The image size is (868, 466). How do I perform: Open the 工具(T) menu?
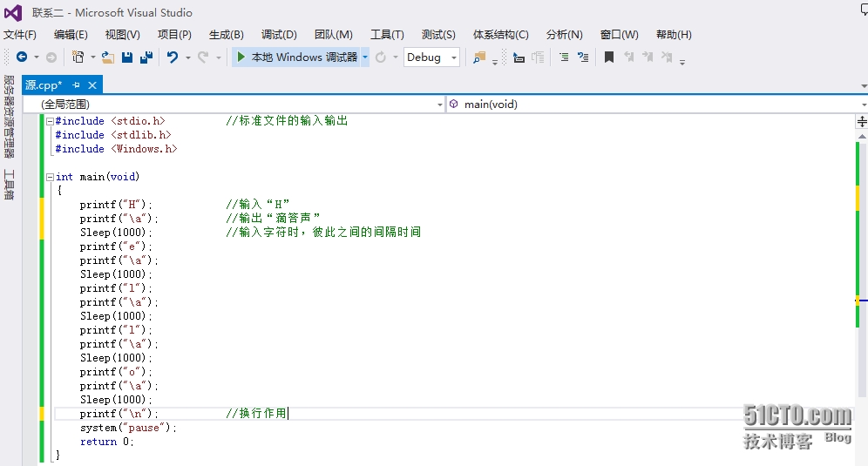387,35
